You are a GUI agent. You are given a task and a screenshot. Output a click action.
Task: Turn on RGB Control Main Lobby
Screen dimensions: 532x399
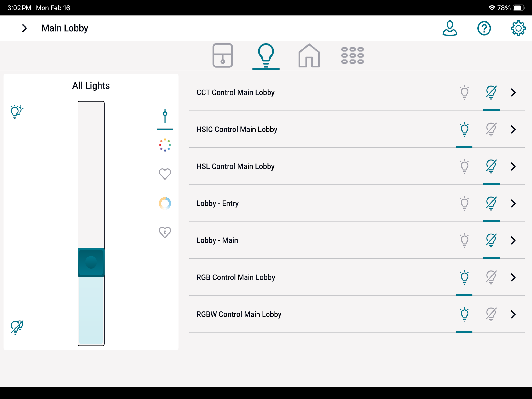[x=464, y=278]
